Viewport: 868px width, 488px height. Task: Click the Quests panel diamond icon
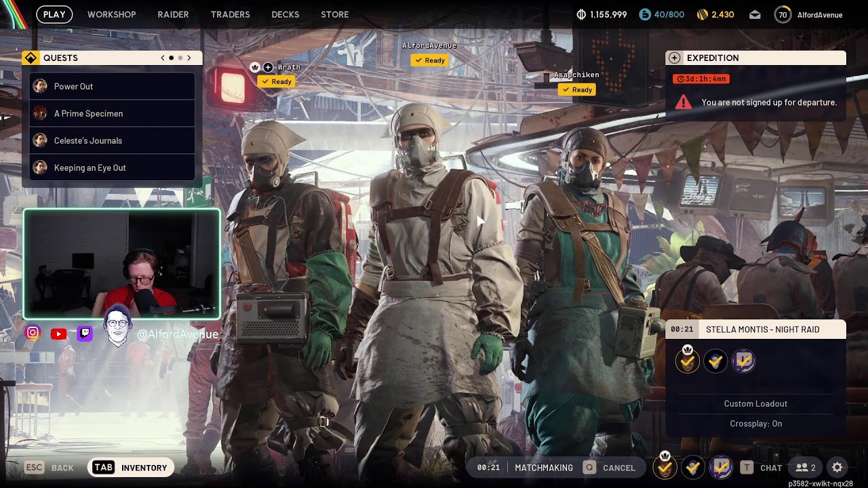[30, 58]
